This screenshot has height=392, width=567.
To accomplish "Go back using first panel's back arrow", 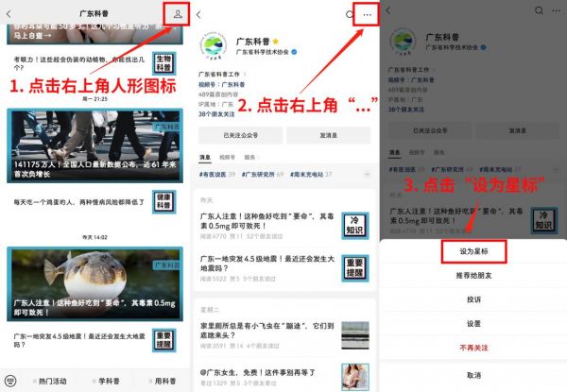I will (9, 14).
